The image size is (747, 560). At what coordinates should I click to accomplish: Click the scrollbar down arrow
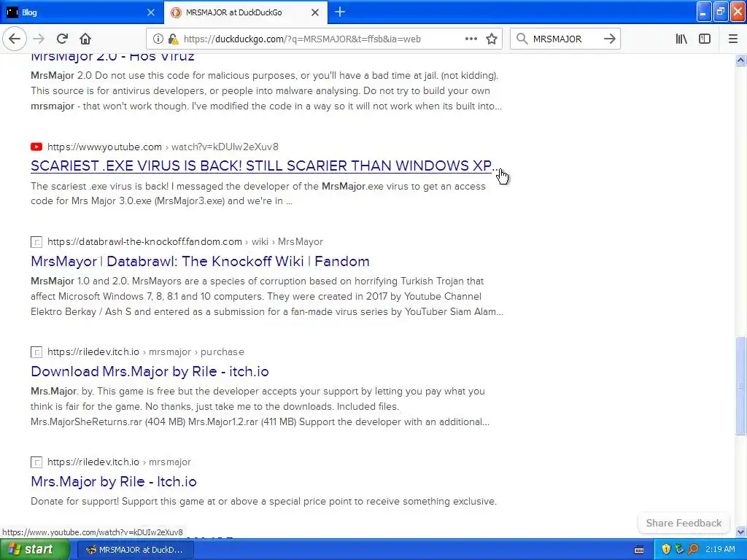[740, 532]
